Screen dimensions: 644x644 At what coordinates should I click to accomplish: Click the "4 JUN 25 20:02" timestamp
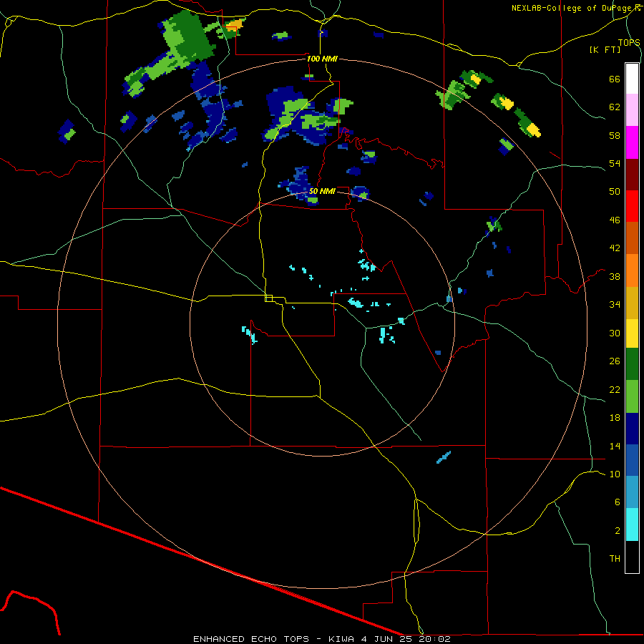tap(406, 639)
